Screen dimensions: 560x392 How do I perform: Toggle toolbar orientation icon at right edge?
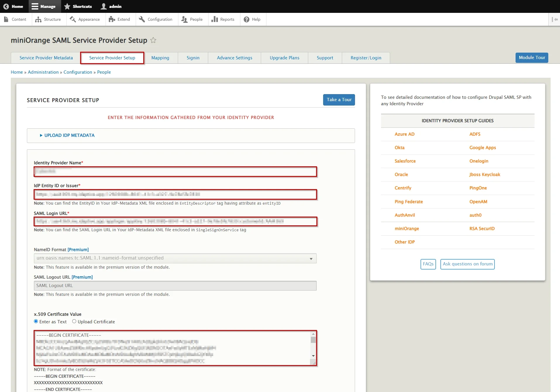pos(554,19)
